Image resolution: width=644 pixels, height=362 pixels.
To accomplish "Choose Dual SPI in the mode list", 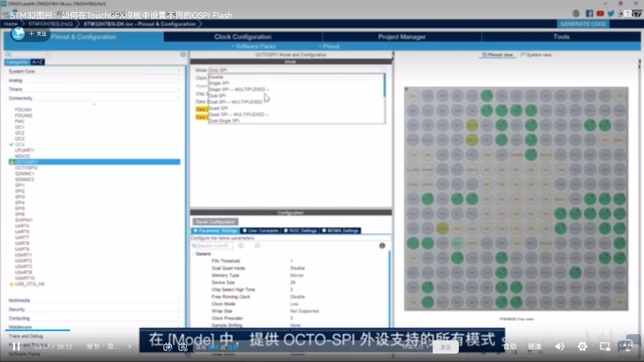I will [x=297, y=96].
